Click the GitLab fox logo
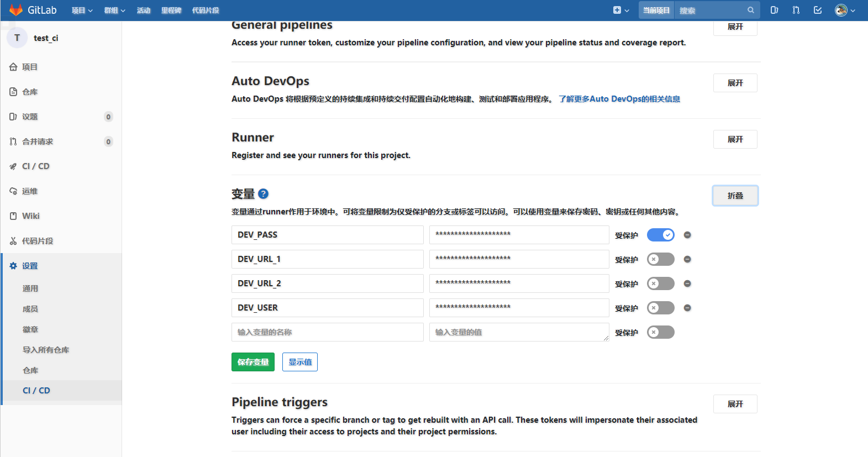Screen dimensions: 868x457 coord(16,10)
